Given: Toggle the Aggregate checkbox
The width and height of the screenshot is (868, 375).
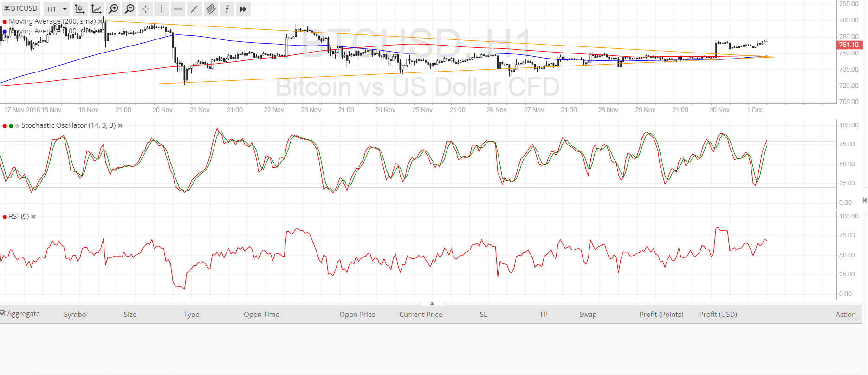Looking at the screenshot, I should pyautogui.click(x=3, y=314).
